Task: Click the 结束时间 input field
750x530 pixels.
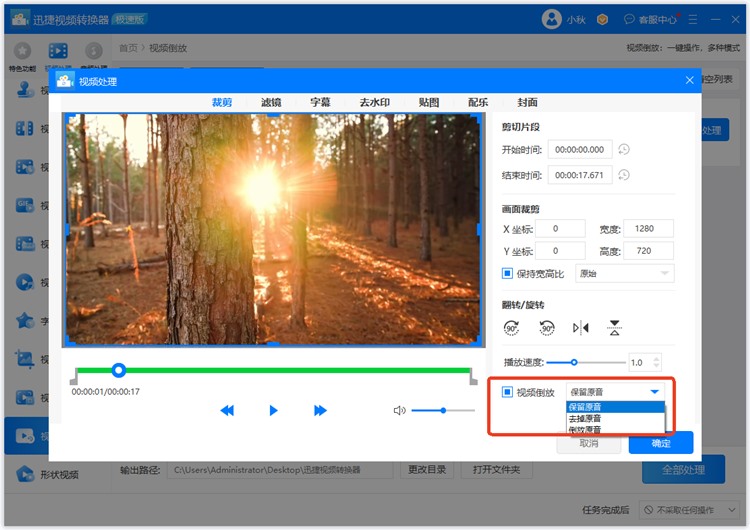Action: click(580, 175)
